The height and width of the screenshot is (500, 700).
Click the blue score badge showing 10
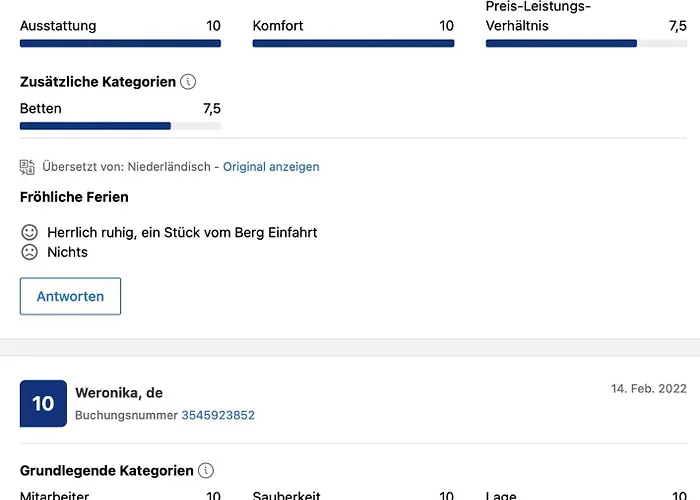pyautogui.click(x=43, y=403)
